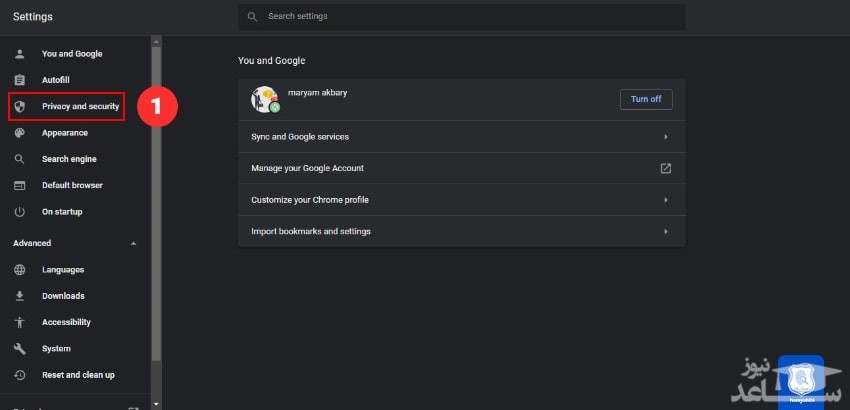850x410 pixels.
Task: Click the On startup power icon
Action: pos(19,212)
